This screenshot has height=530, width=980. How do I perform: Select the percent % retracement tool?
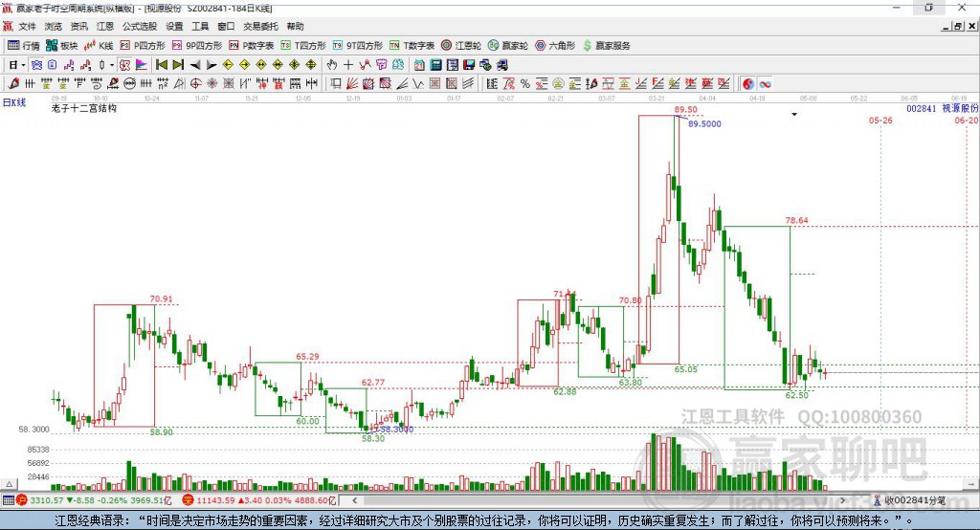[x=525, y=84]
